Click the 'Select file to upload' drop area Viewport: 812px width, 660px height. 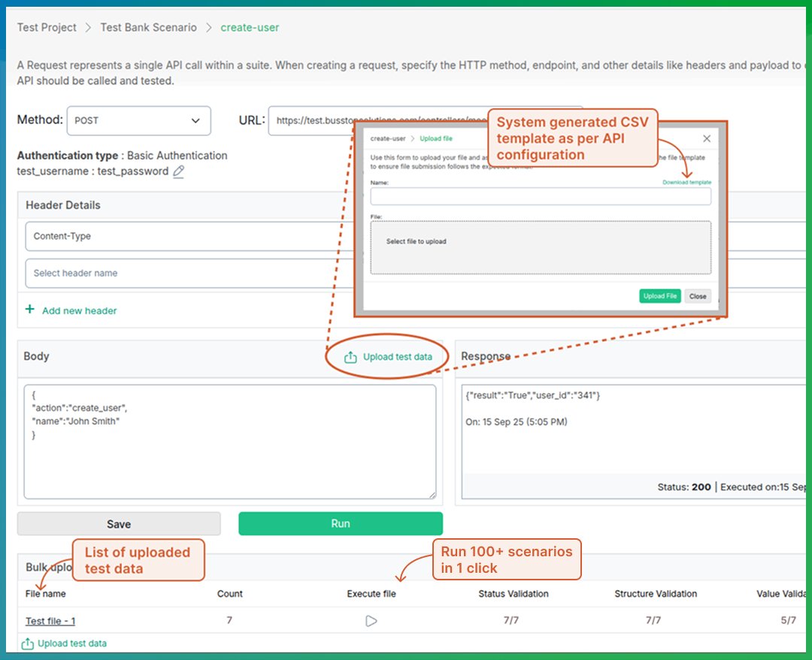click(540, 247)
